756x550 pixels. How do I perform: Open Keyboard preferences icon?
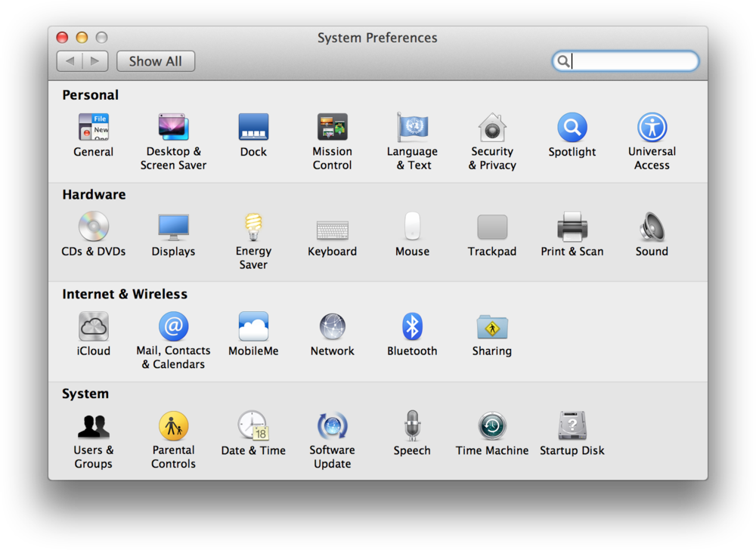332,230
